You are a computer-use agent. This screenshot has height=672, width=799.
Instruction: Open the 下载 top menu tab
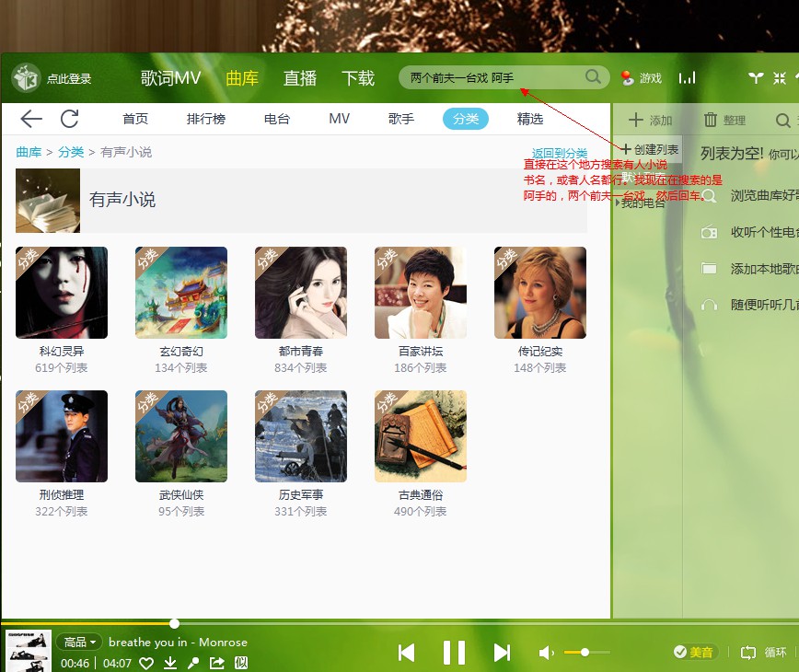coord(358,78)
